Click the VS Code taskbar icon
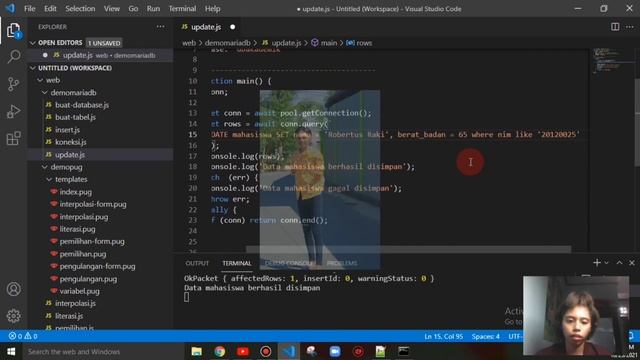 (289, 351)
